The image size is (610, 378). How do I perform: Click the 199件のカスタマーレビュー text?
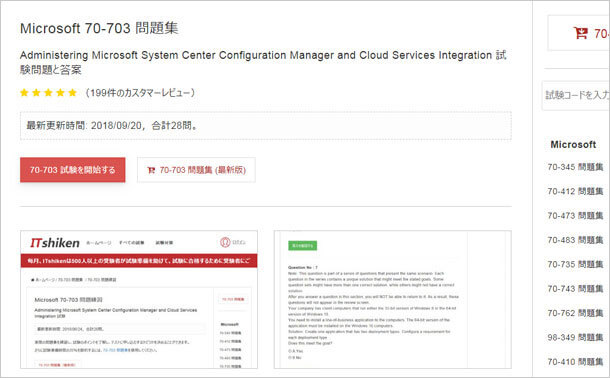140,93
